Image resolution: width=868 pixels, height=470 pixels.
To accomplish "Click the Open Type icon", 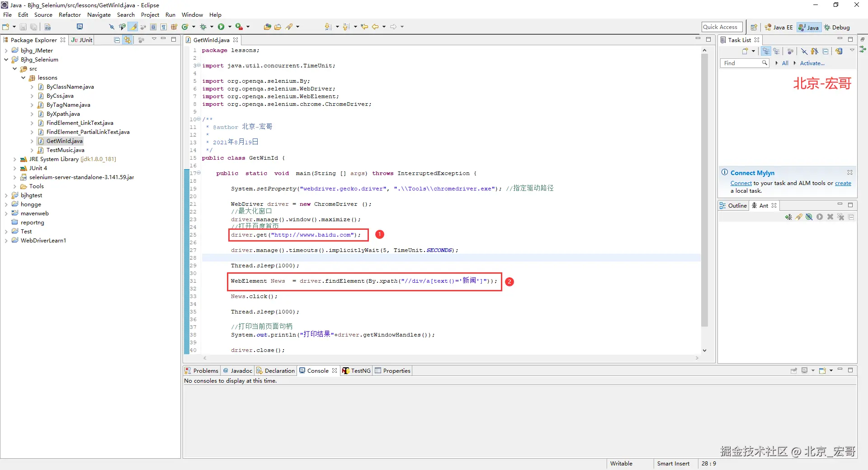I will pyautogui.click(x=267, y=27).
